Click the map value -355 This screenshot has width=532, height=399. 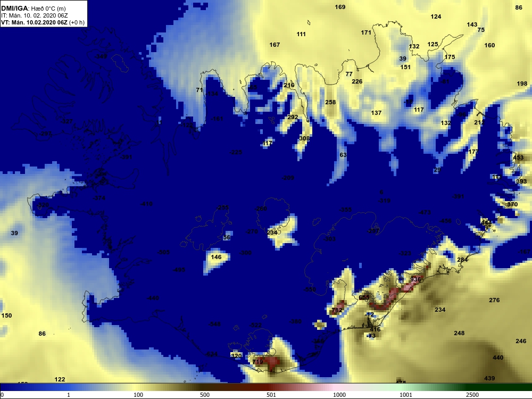coord(345,210)
